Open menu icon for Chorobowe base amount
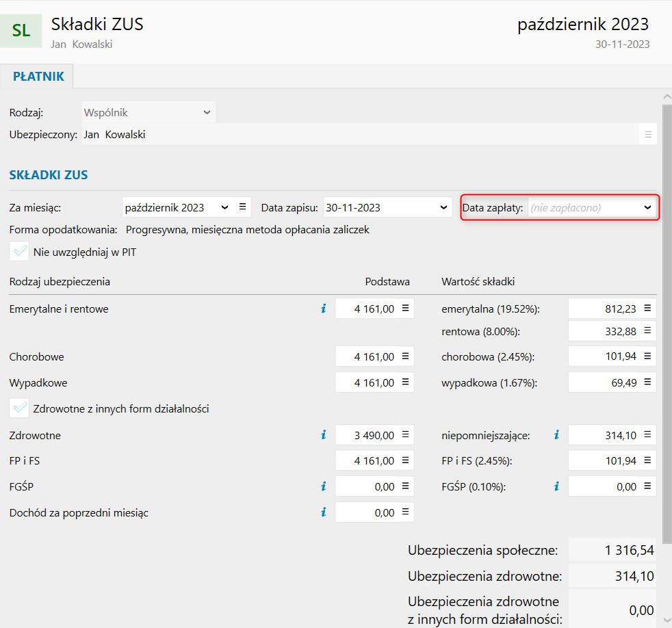The width and height of the screenshot is (672, 628). (x=404, y=356)
